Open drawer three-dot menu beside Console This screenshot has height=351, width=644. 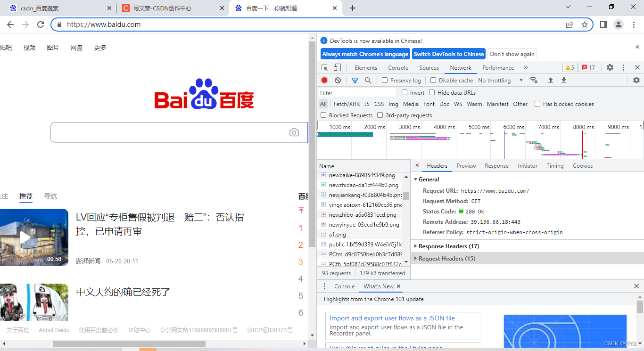[324, 286]
